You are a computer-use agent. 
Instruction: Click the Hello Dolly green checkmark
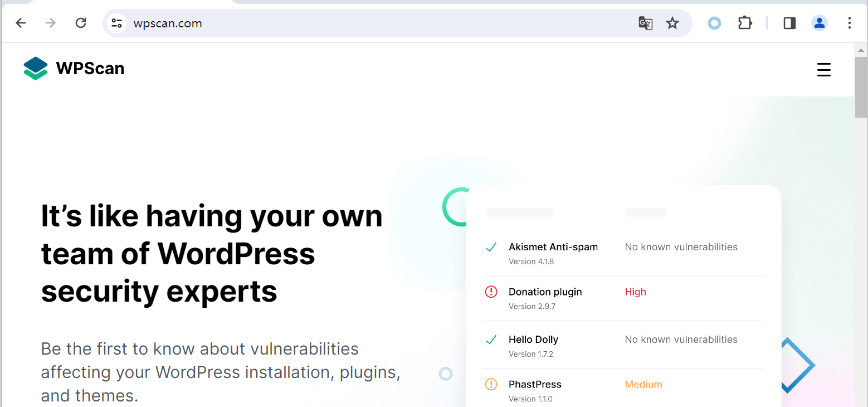[491, 340]
